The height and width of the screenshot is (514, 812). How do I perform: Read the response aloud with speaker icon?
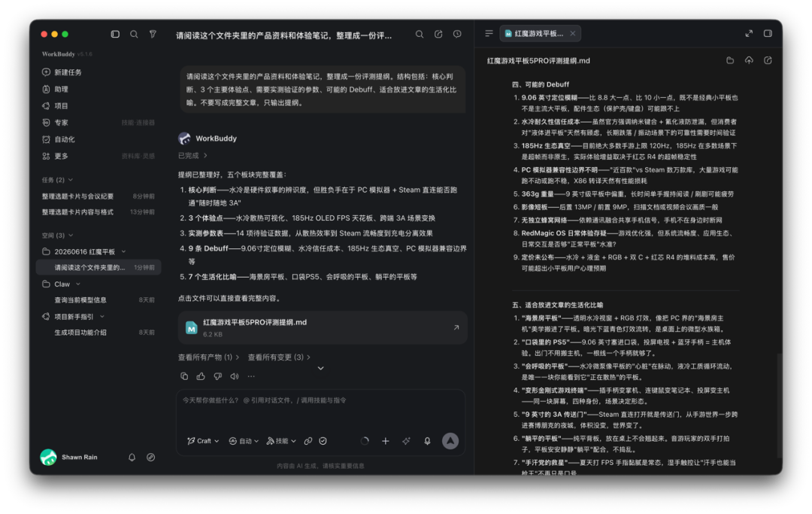235,376
